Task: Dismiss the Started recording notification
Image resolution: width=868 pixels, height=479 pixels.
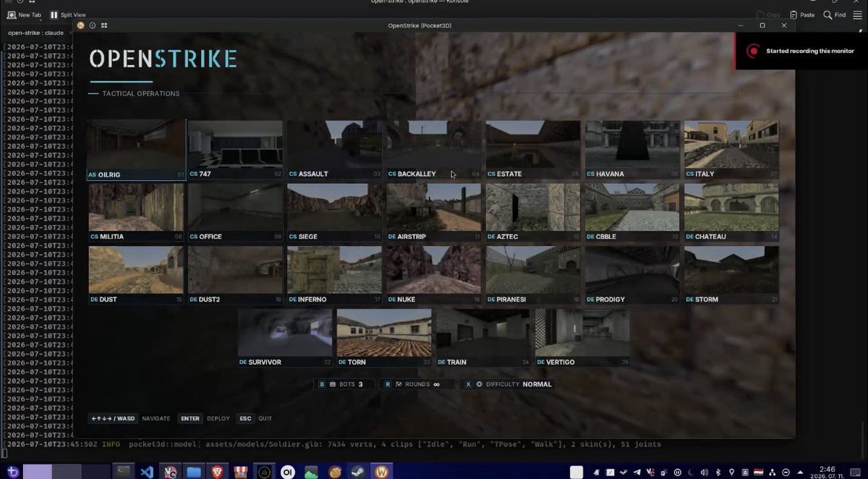Action: click(x=802, y=51)
